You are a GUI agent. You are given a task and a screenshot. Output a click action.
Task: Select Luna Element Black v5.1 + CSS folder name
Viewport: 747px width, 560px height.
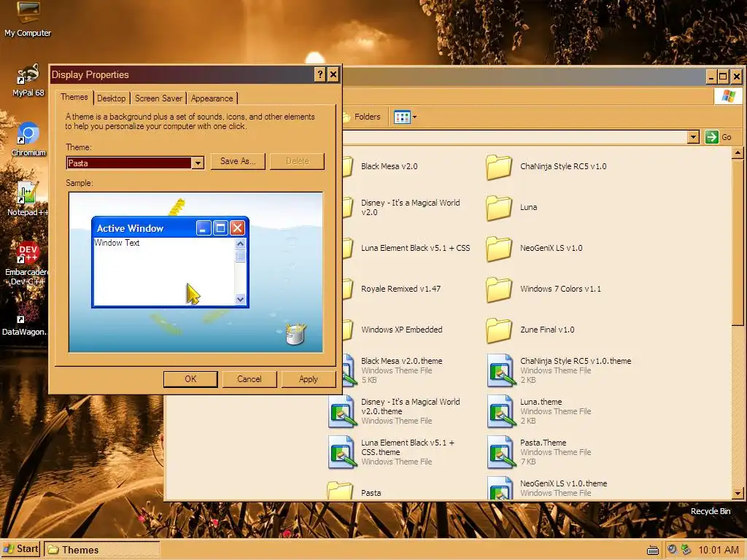pyautogui.click(x=415, y=248)
